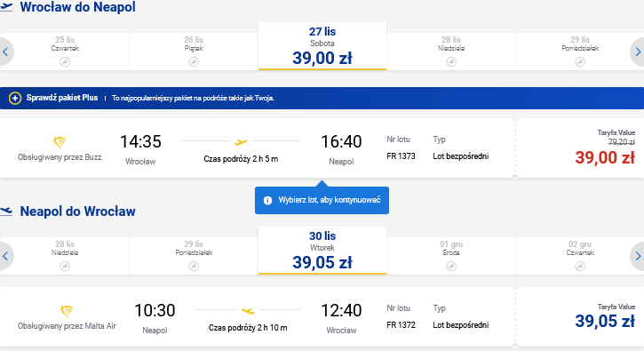This screenshot has height=351, width=644.
Task: Click the no-flight icon under 25 lis Czwartek
Action: pyautogui.click(x=65, y=62)
